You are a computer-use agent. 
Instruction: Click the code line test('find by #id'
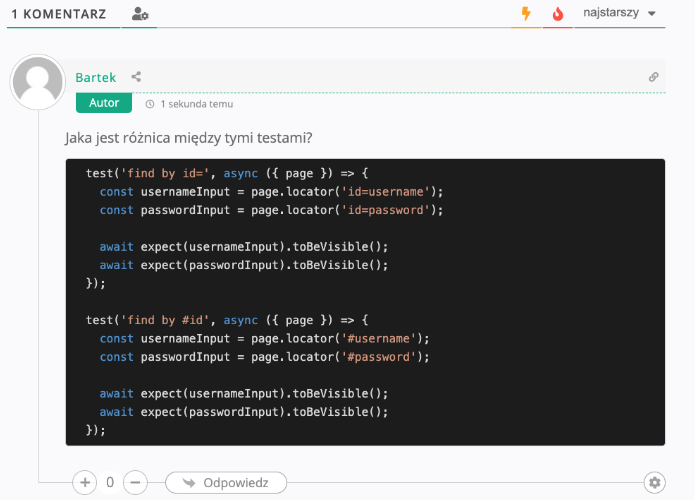pos(227,320)
